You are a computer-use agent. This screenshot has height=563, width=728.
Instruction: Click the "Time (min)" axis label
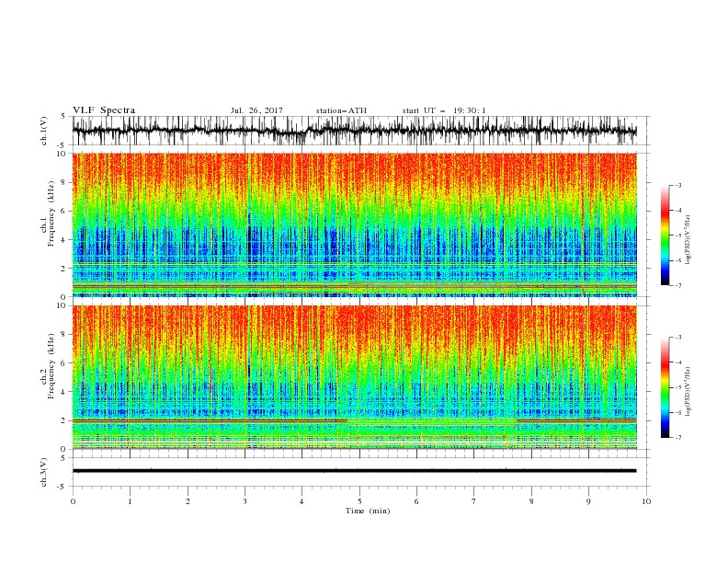368,511
